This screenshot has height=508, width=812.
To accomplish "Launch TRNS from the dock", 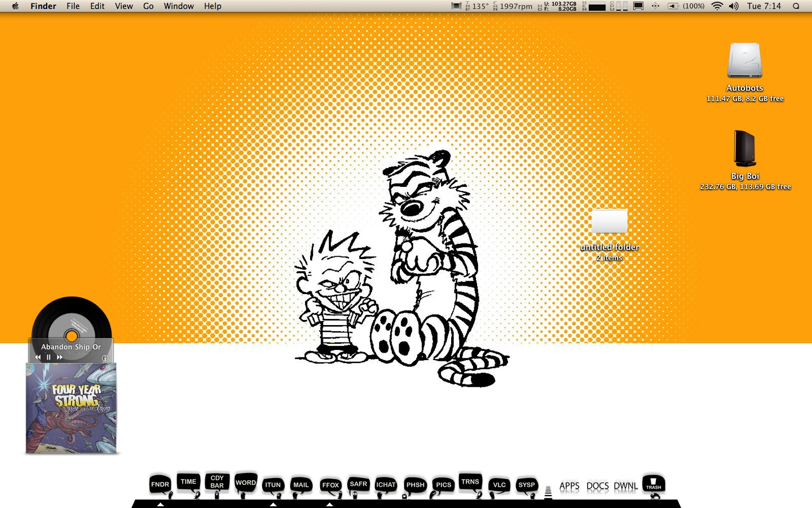I will tap(470, 481).
